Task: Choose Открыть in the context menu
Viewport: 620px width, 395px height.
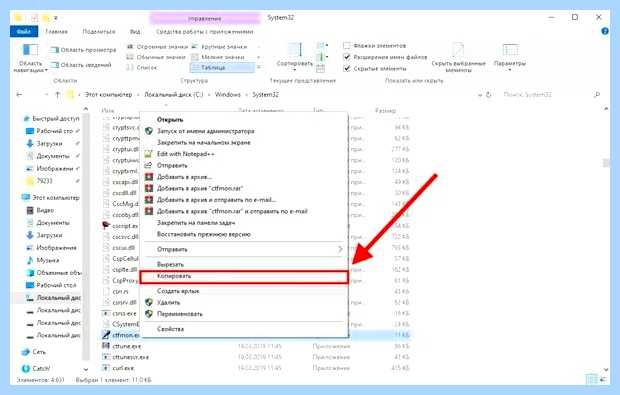Action: (x=170, y=119)
